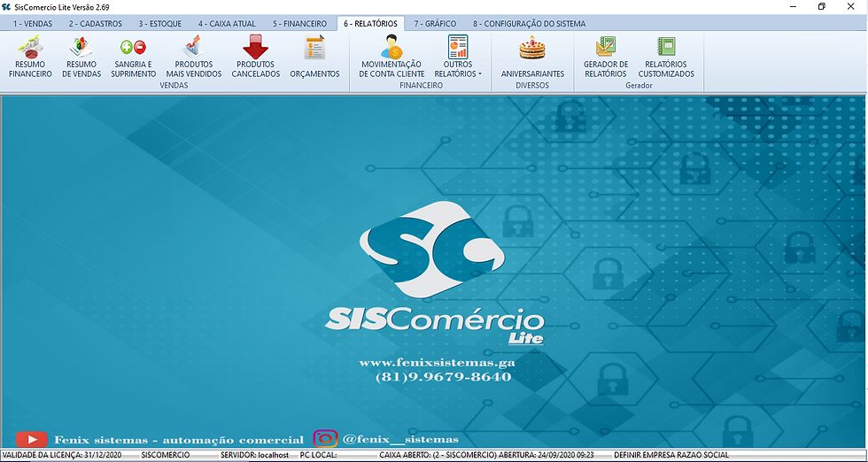The width and height of the screenshot is (868, 462).
Task: Open the Orçamentos report
Action: click(x=314, y=57)
